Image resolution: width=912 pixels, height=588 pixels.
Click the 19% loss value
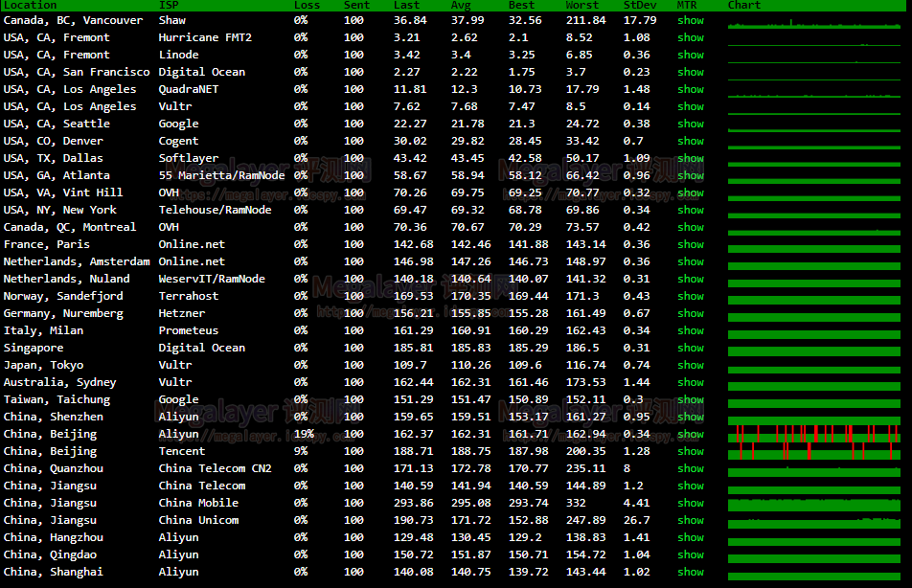click(304, 434)
